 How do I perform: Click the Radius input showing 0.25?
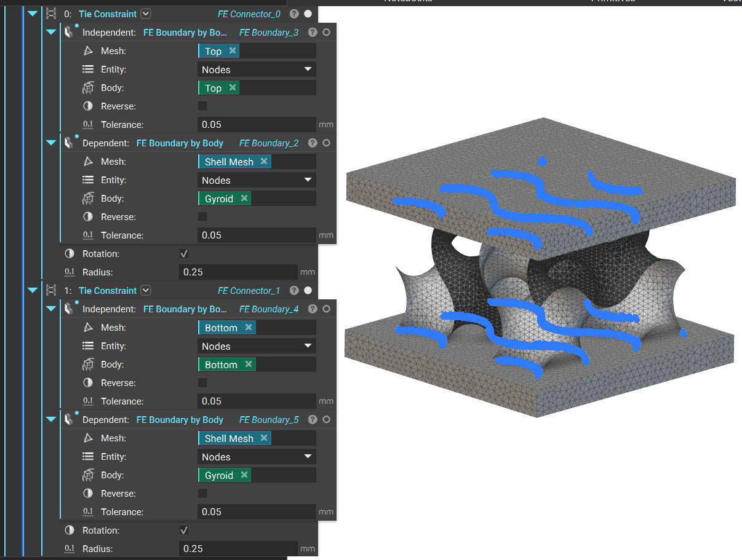tap(238, 272)
